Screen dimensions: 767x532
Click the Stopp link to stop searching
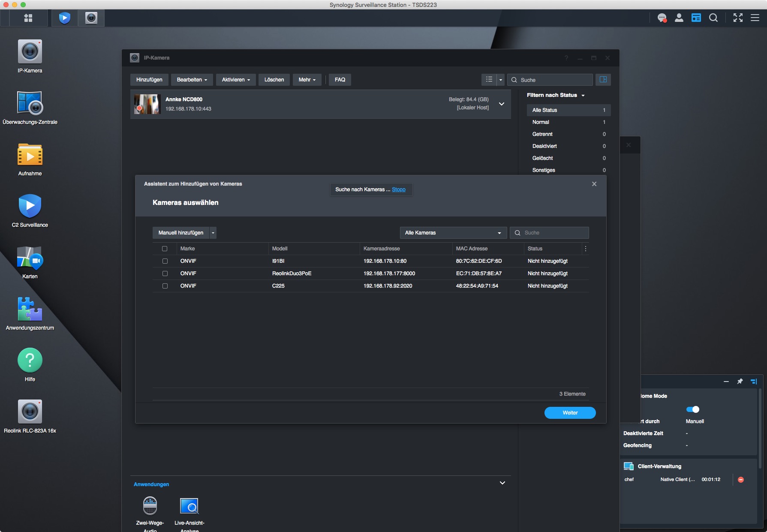pyautogui.click(x=398, y=189)
